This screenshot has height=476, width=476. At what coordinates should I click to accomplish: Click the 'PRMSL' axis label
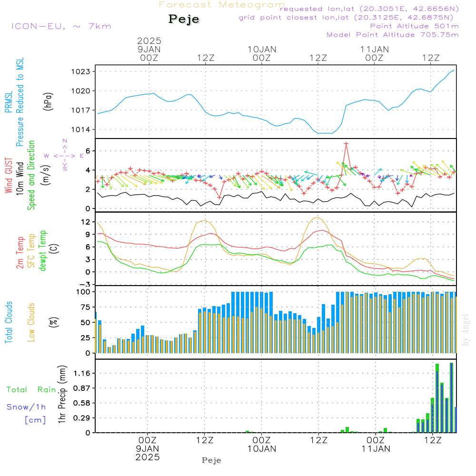coord(9,102)
